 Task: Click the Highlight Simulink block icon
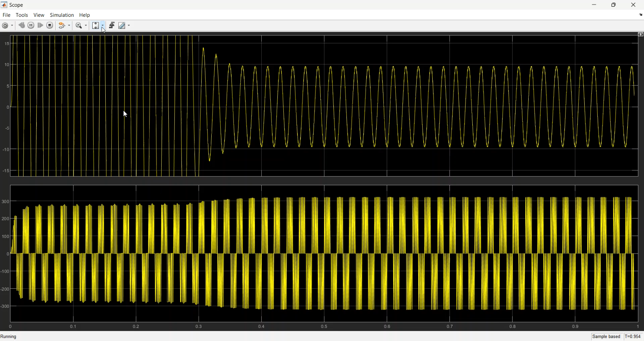point(62,26)
